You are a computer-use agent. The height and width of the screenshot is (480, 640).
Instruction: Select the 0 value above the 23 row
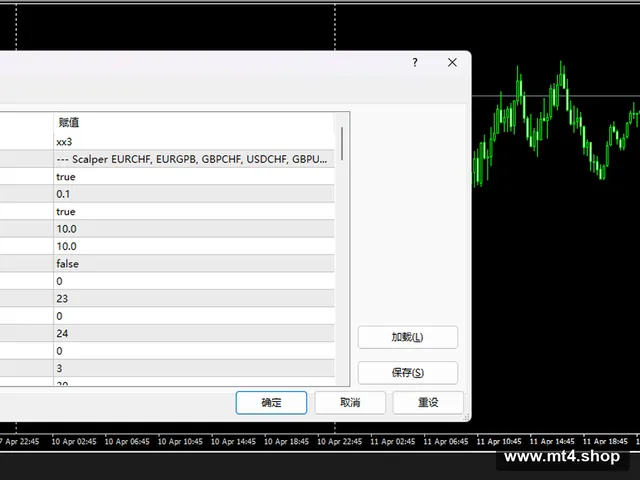point(194,281)
